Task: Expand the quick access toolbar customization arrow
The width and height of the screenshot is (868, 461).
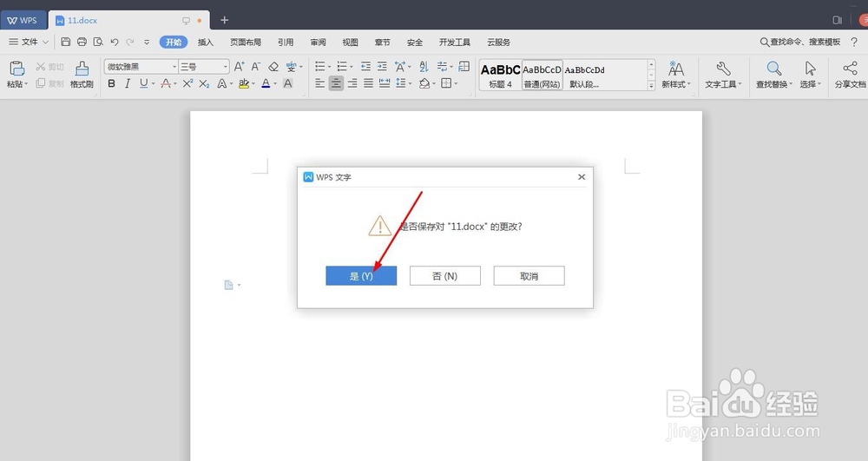Action: [x=147, y=42]
